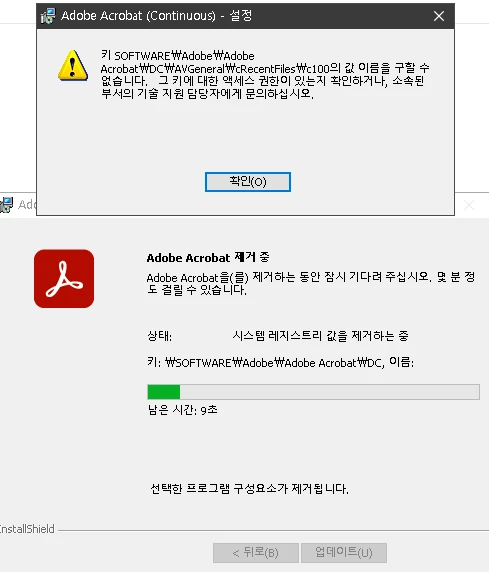This screenshot has width=489, height=572.
Task: Click the InstallShield label
Action: tap(27, 529)
